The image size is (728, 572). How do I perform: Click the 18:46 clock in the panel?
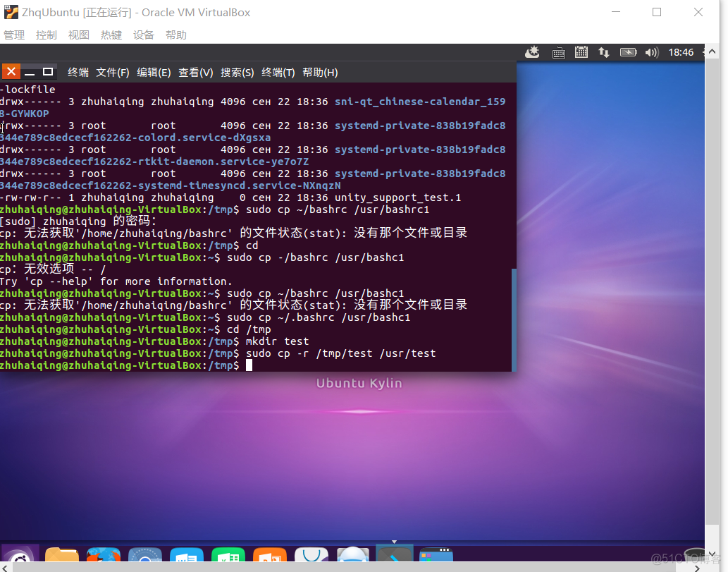tap(681, 52)
